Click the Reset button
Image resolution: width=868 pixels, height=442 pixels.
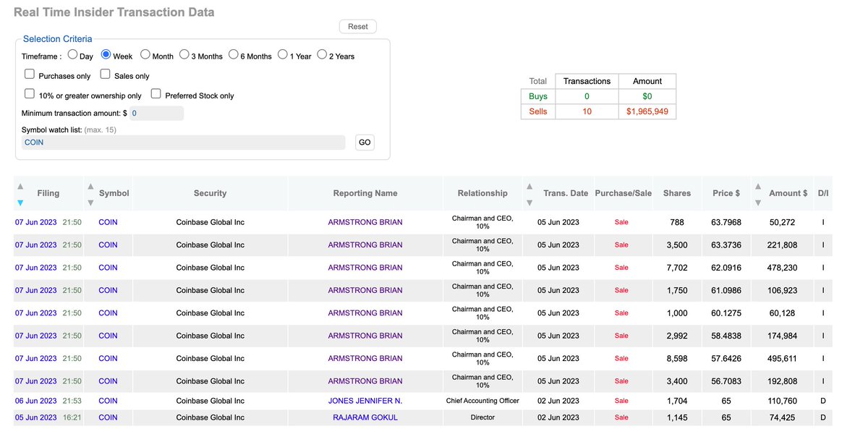click(x=358, y=27)
